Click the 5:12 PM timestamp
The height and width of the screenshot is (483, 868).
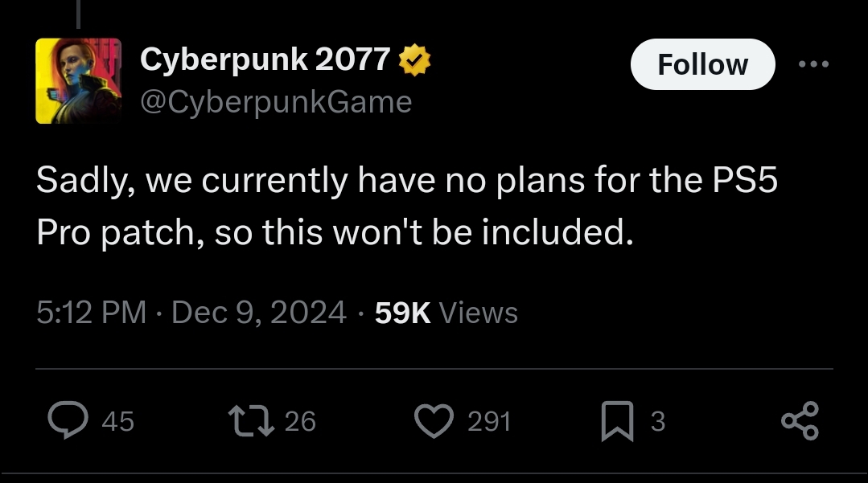pyautogui.click(x=91, y=312)
